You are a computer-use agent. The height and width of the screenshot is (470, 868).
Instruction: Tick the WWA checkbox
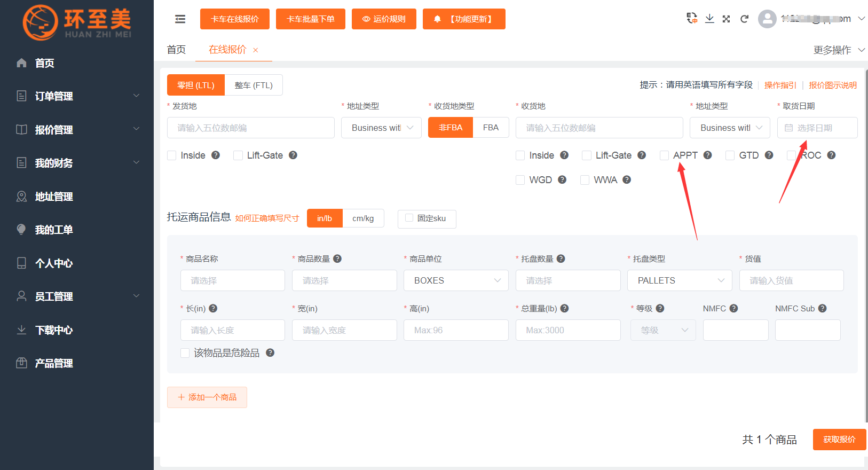coord(585,180)
